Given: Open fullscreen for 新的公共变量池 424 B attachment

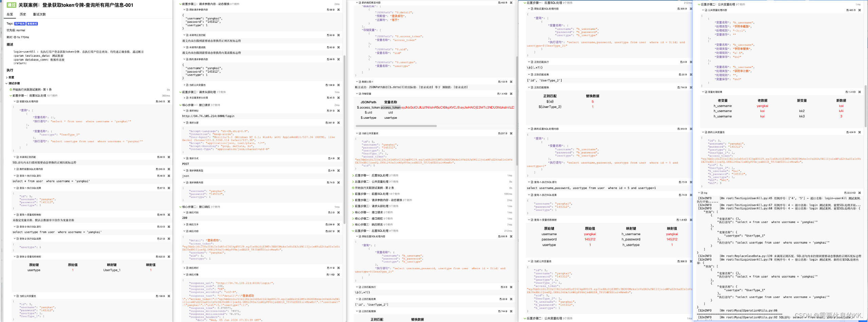Looking at the screenshot, I should [x=860, y=132].
